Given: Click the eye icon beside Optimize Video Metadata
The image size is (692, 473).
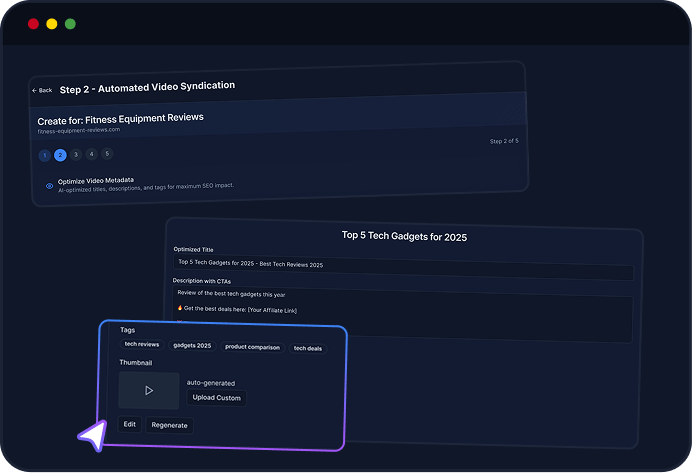Looking at the screenshot, I should pyautogui.click(x=49, y=185).
